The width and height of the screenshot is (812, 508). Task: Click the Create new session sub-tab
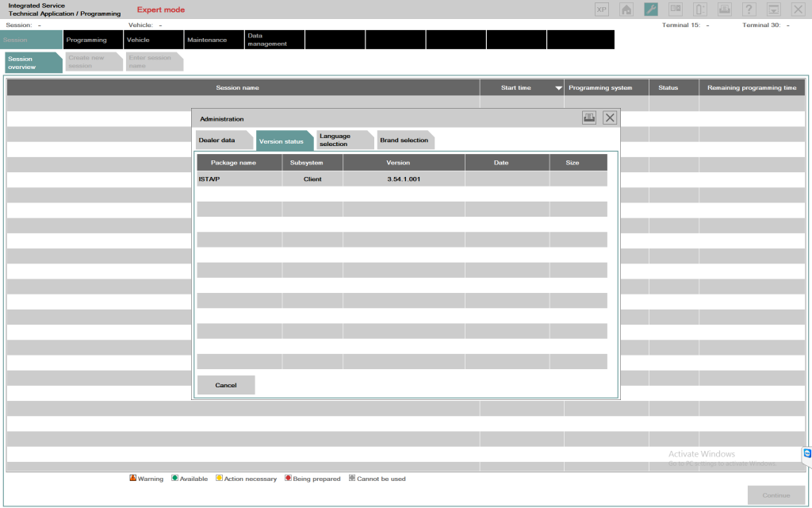tap(94, 62)
